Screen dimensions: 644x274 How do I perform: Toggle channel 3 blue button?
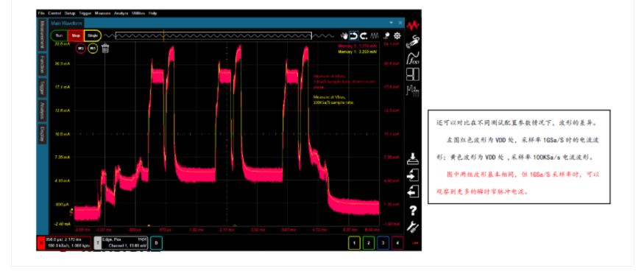(x=383, y=243)
